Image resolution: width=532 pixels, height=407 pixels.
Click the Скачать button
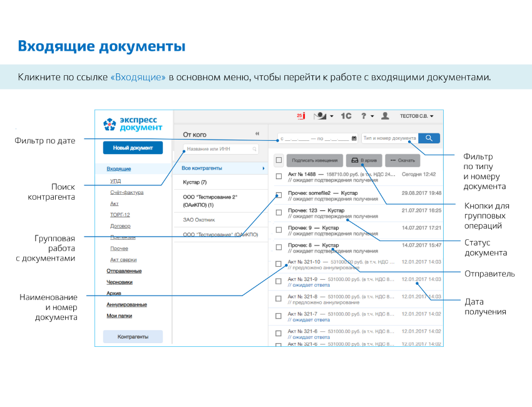[402, 160]
